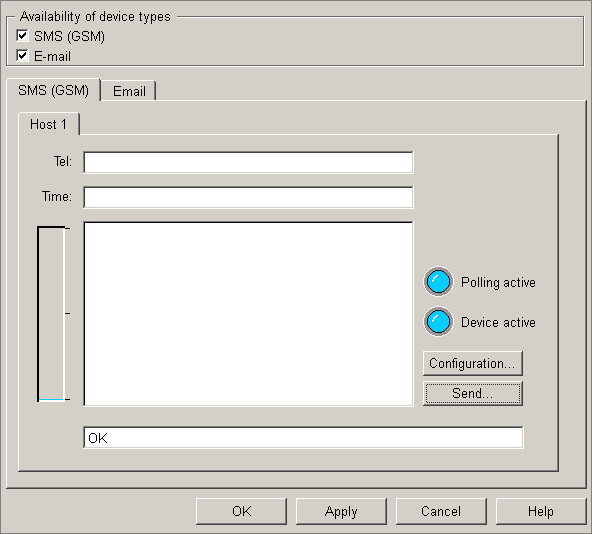Click the Device active indicator light
Viewport: 592px width, 534px height.
(438, 322)
